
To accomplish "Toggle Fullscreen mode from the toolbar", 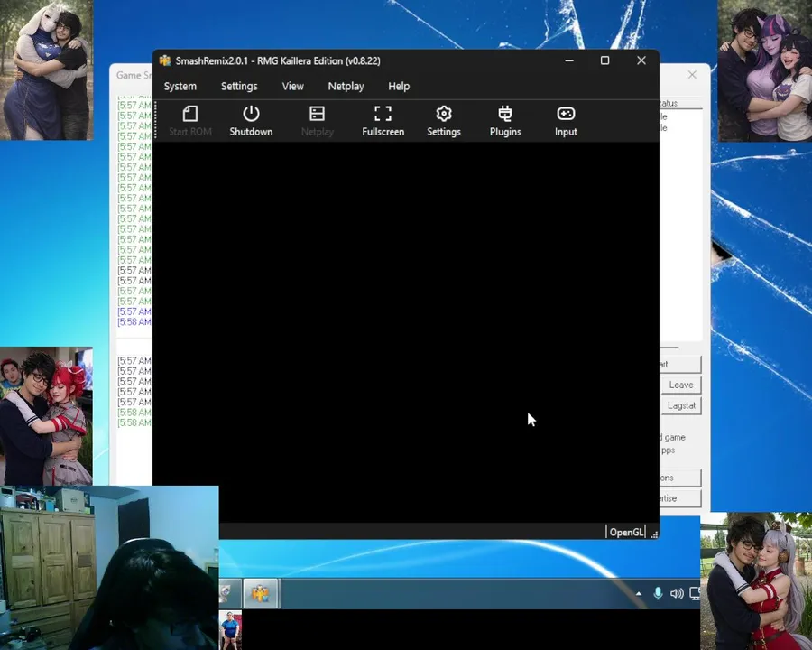I will tap(383, 121).
